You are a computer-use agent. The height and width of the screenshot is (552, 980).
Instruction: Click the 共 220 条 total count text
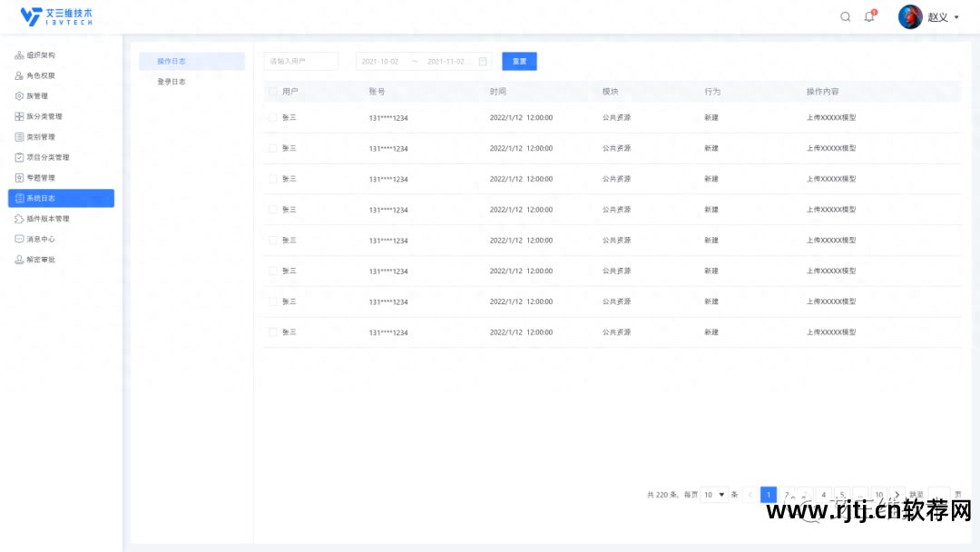[x=661, y=495]
